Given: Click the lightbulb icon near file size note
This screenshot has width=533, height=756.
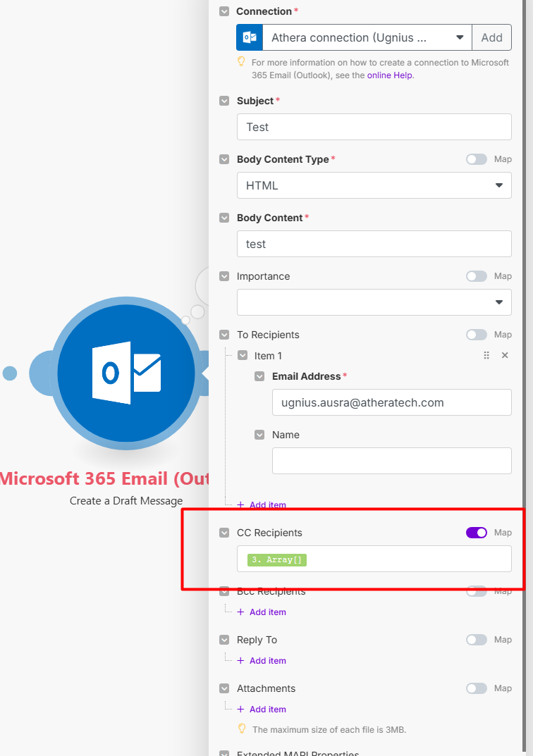Looking at the screenshot, I should point(242,729).
